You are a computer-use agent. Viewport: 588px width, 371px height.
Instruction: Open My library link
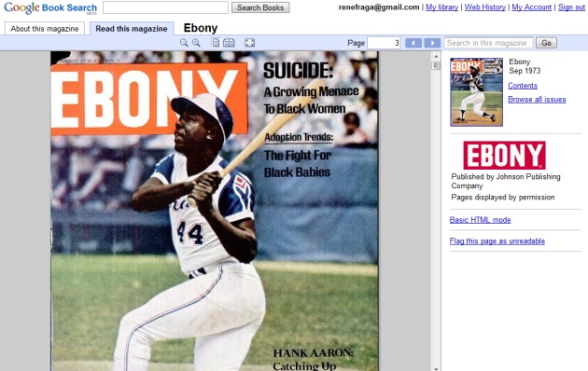(x=441, y=7)
